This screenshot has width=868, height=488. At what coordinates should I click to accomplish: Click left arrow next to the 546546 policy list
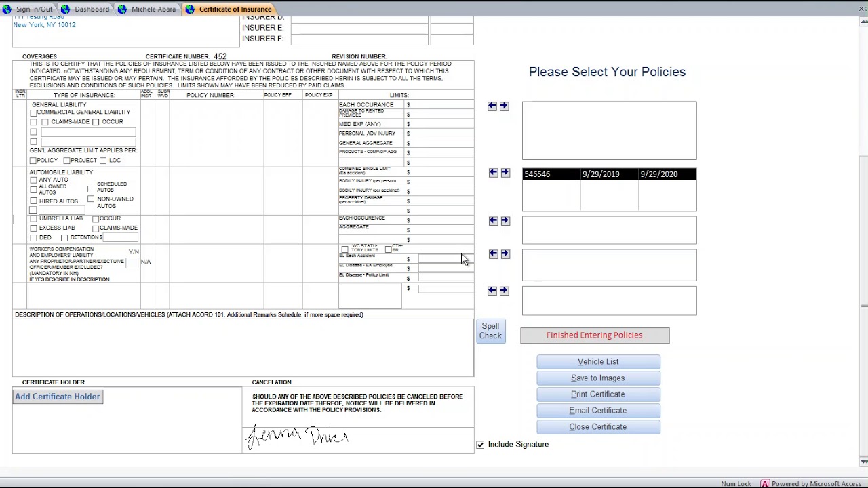[494, 173]
